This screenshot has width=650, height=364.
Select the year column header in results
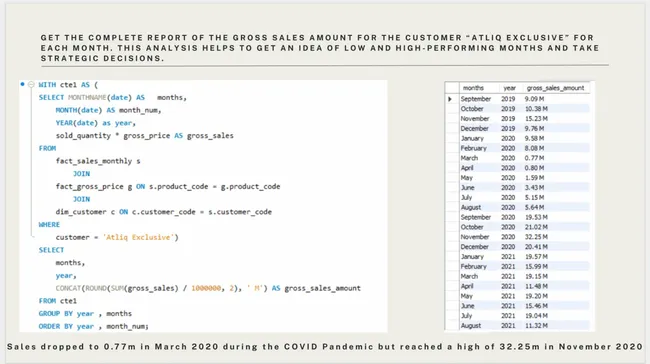(x=509, y=88)
